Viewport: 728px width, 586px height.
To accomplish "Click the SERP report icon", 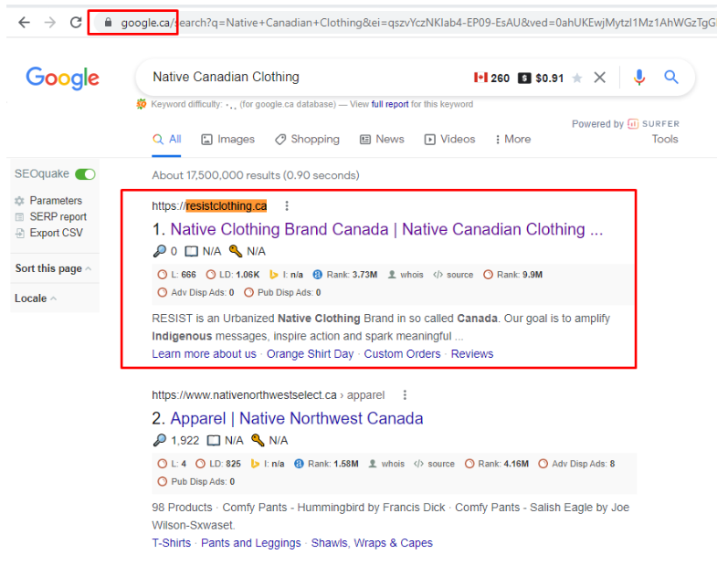I will [19, 217].
